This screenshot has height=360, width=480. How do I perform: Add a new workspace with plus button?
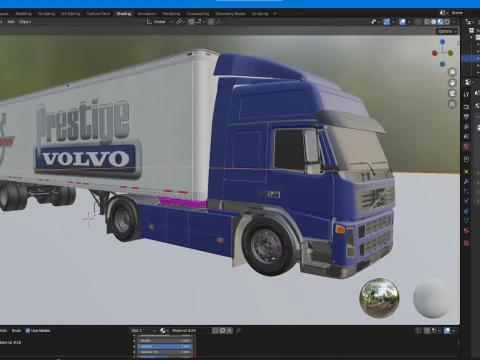coord(275,14)
